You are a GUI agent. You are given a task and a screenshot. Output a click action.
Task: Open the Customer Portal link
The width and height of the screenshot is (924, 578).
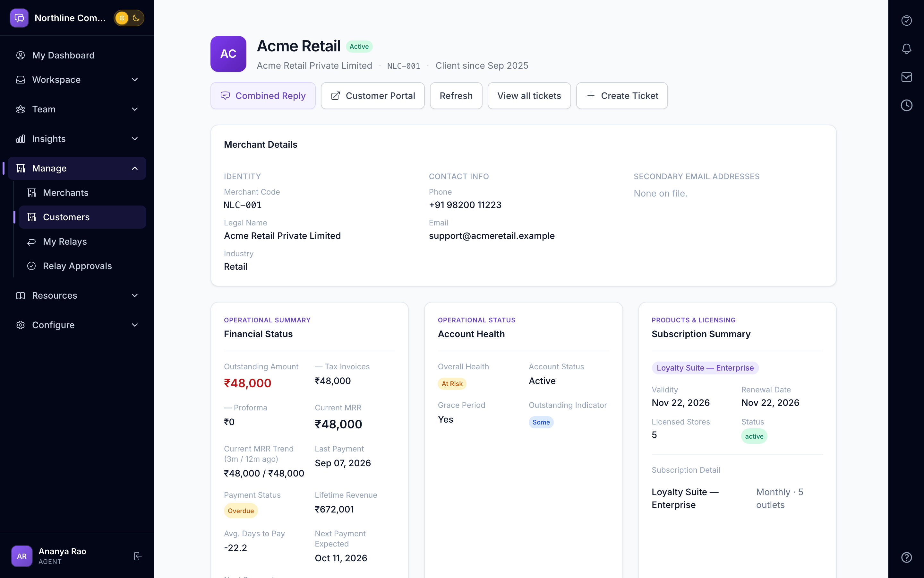coord(373,96)
